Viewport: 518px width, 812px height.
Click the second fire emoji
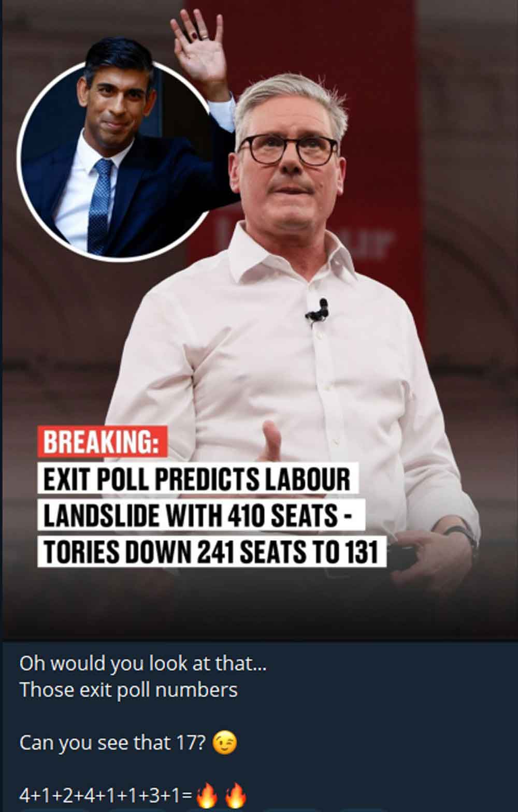pos(235,795)
